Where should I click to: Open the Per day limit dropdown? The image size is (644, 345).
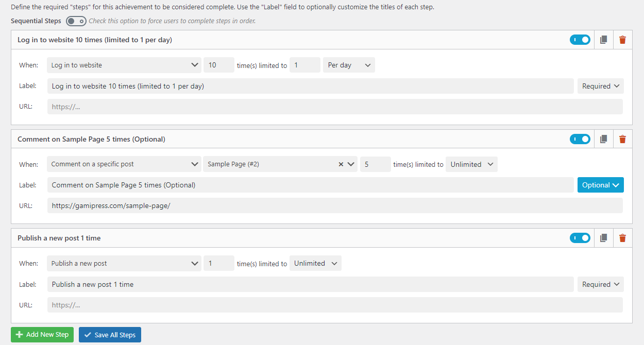pos(348,65)
